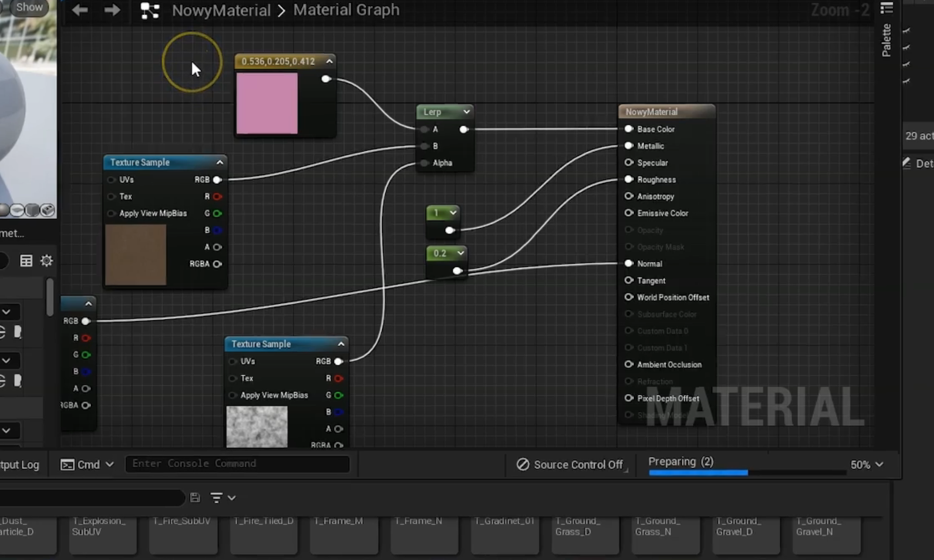The height and width of the screenshot is (560, 934).
Task: Expand the Lerp node dropdown chevron
Action: click(x=467, y=112)
